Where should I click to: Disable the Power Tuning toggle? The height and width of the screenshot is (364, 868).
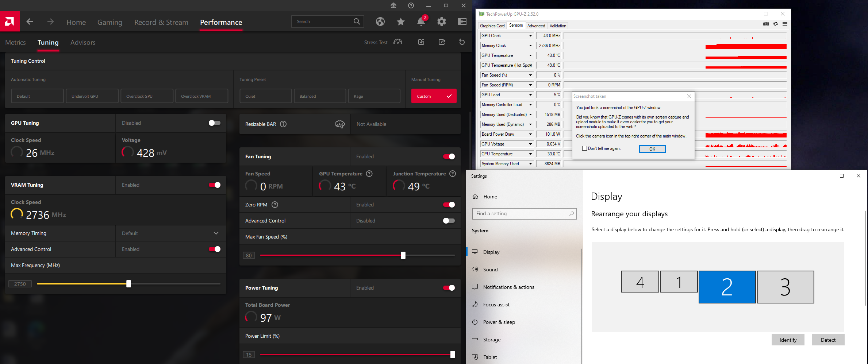pyautogui.click(x=449, y=288)
